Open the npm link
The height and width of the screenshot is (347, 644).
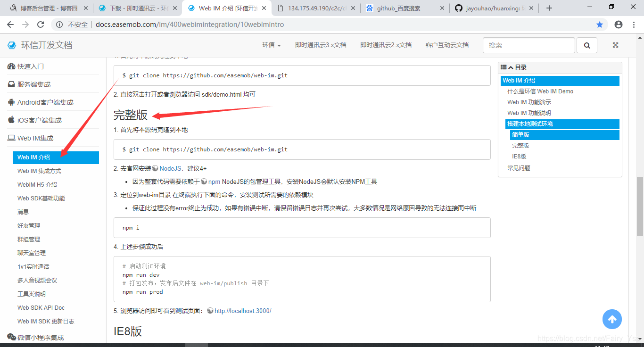pyautogui.click(x=215, y=182)
